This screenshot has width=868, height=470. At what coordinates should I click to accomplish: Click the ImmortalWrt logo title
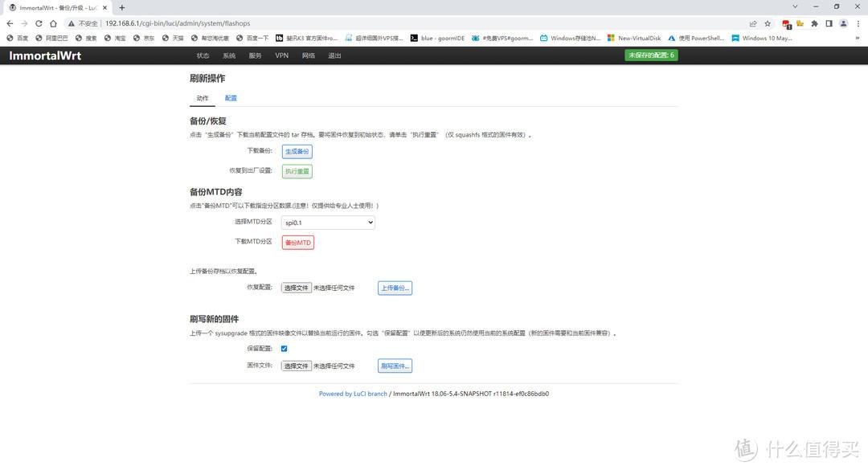tap(45, 55)
